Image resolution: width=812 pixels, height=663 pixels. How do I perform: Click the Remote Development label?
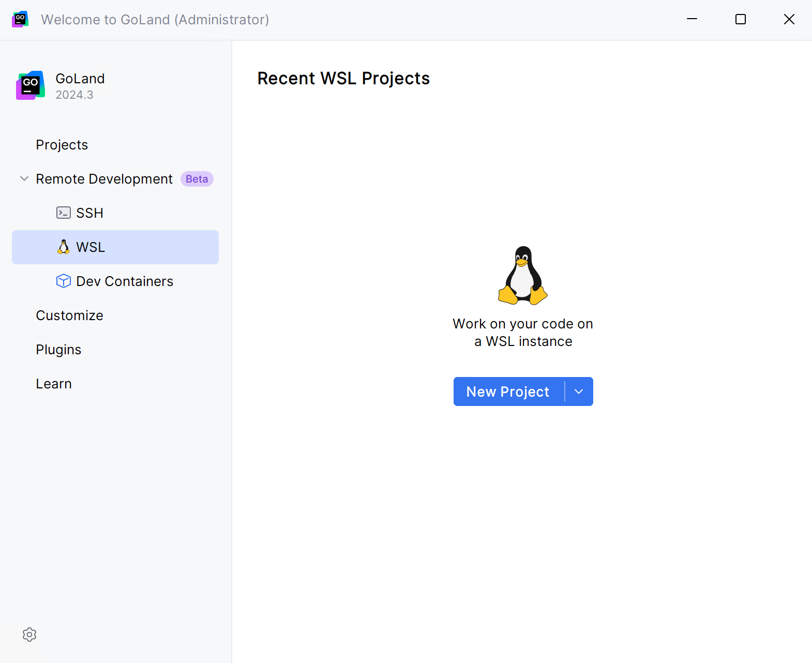pyautogui.click(x=104, y=179)
